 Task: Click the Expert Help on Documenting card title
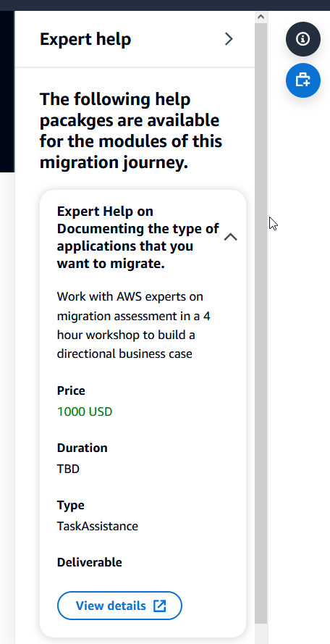pyautogui.click(x=138, y=238)
